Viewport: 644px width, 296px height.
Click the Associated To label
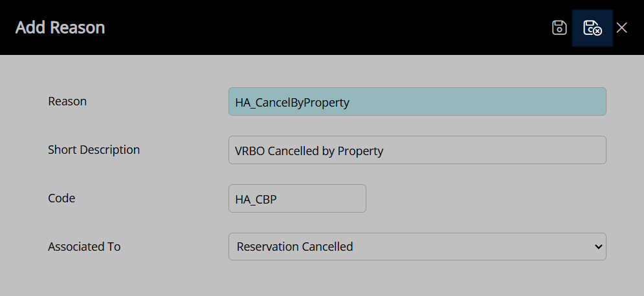(x=84, y=246)
